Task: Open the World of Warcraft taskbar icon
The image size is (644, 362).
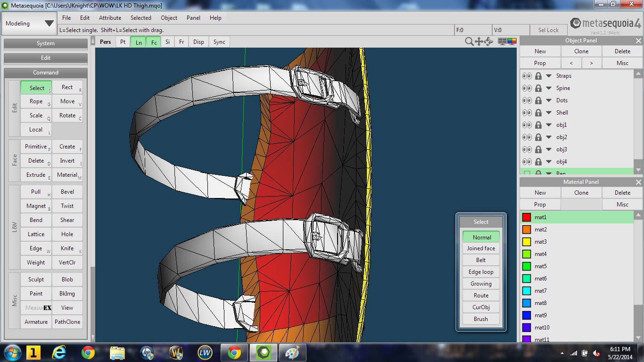Action: coord(176,352)
